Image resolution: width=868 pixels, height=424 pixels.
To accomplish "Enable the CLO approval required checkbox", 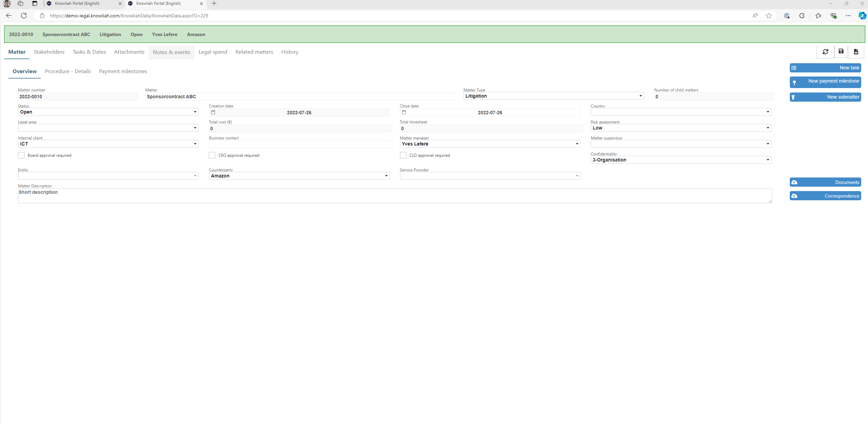I will [403, 155].
